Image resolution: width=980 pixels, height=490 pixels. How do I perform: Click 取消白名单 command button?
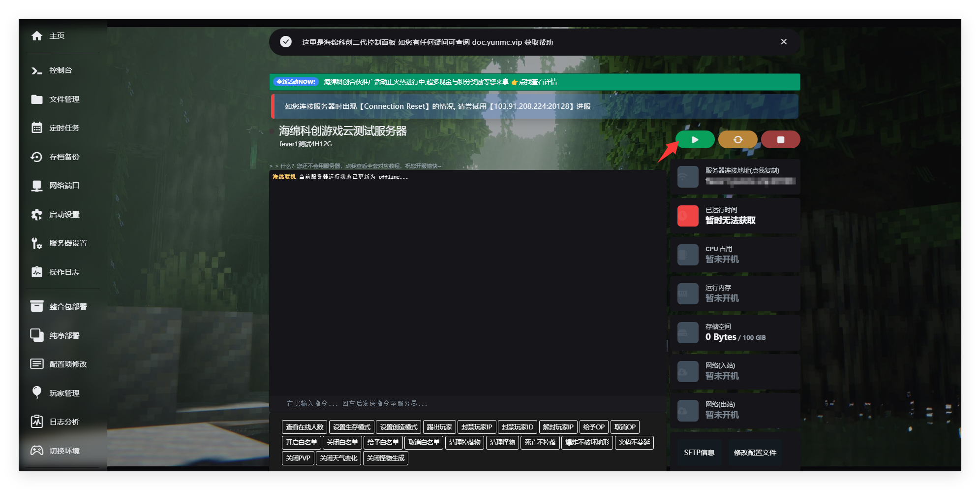pyautogui.click(x=424, y=442)
